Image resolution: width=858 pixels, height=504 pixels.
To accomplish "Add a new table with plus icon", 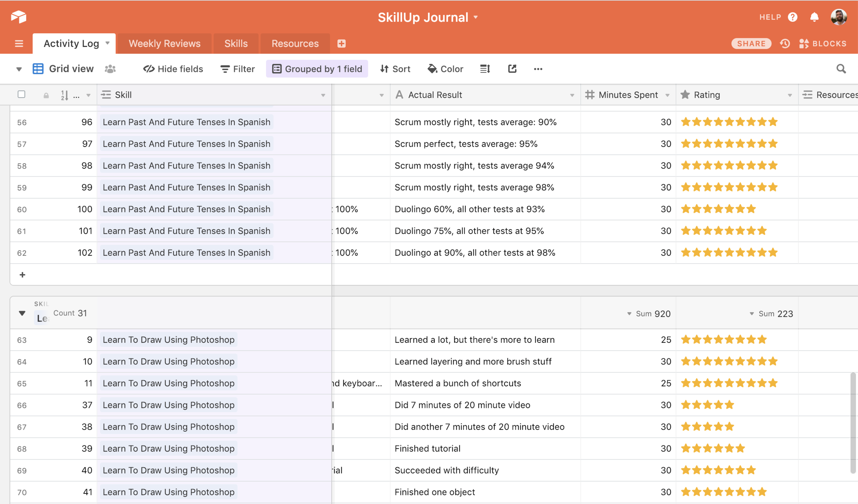I will coord(341,44).
